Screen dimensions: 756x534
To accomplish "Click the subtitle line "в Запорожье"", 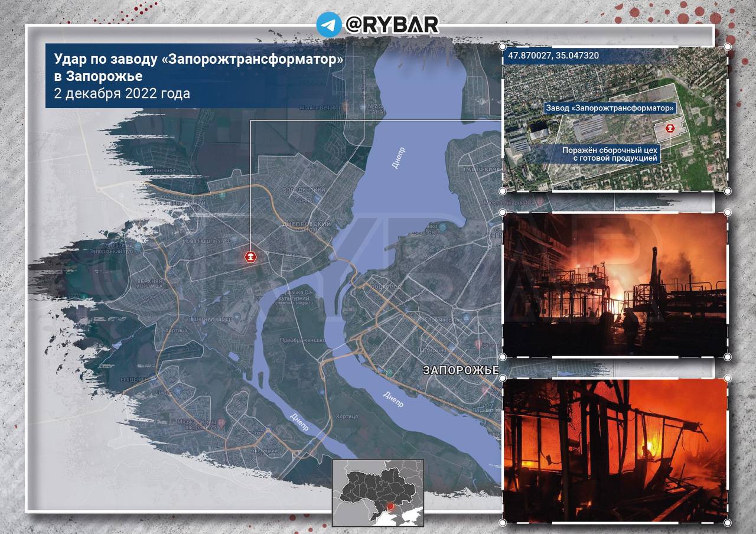I will point(98,76).
